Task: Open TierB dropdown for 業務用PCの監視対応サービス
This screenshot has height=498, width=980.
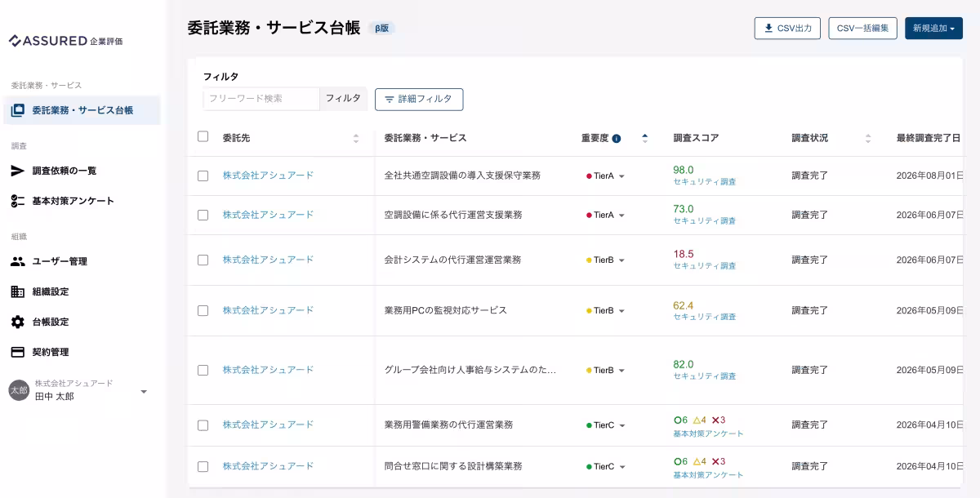Action: [x=606, y=311]
